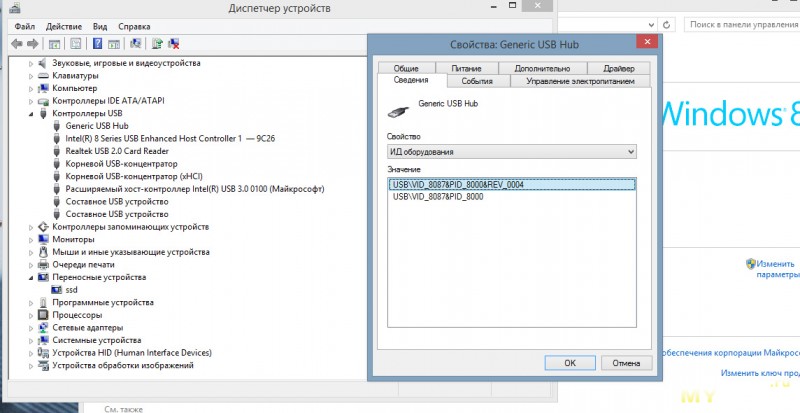800x413 pixels.
Task: Open the Control Panel address dropdown arrow
Action: point(652,25)
